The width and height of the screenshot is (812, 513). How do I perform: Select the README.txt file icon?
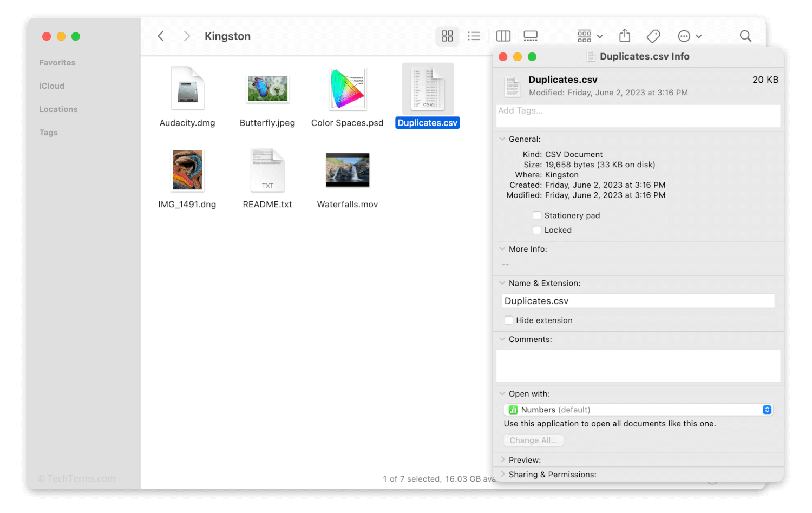tap(267, 170)
